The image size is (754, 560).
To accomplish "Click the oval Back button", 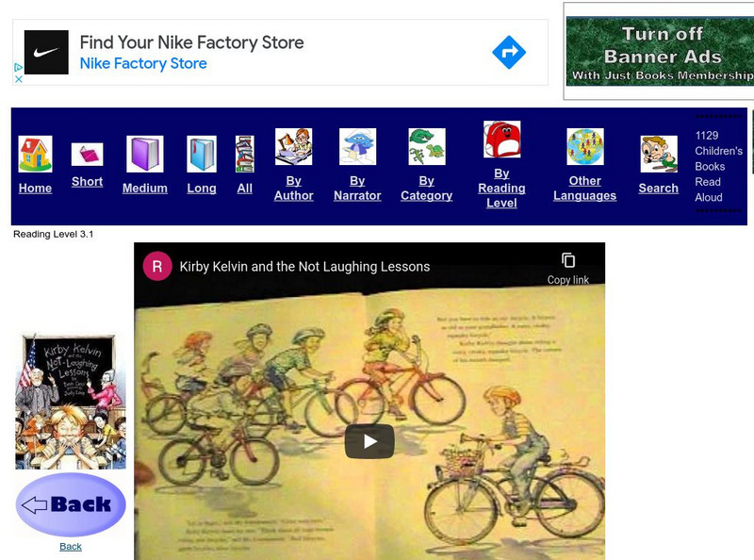I will coord(71,504).
